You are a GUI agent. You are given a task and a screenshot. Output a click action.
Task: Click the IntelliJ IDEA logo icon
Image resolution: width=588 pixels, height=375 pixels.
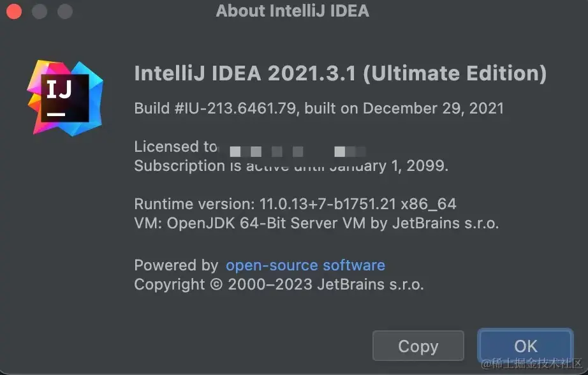(64, 97)
